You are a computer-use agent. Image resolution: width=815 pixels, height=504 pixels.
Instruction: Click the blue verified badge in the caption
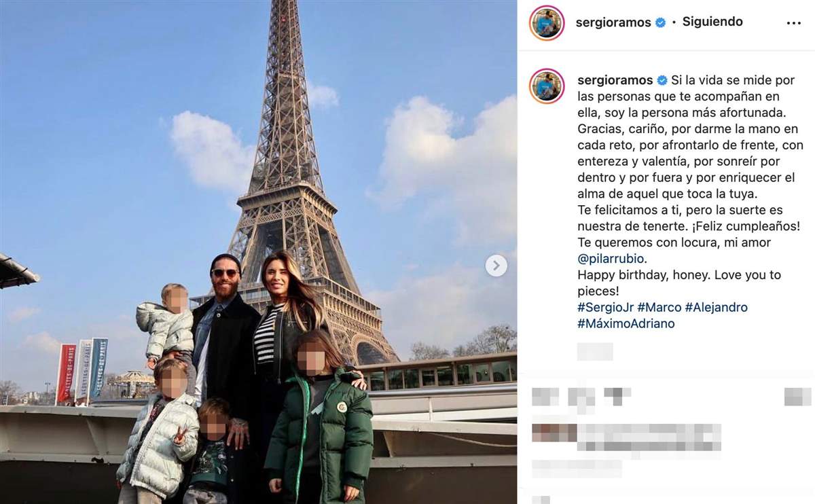click(x=662, y=80)
